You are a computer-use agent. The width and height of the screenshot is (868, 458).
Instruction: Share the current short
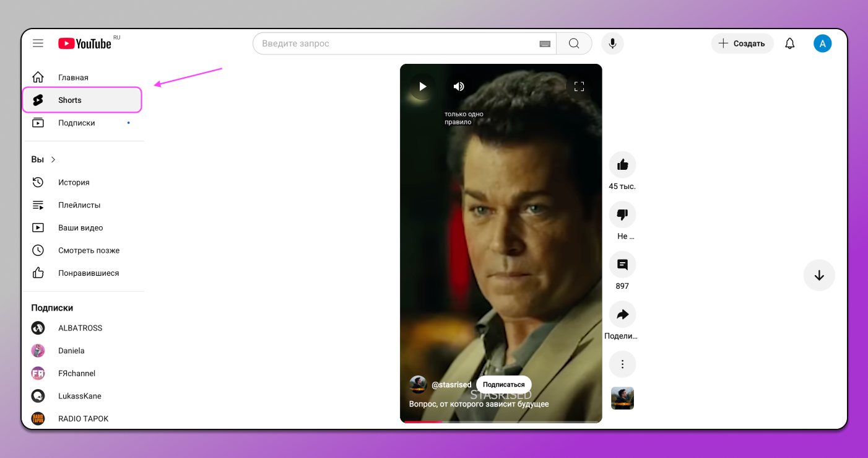click(x=622, y=315)
